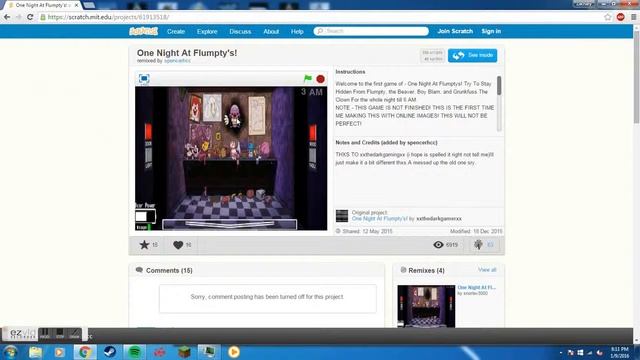Open Steam from taskbar
640x360 pixels.
click(109, 352)
